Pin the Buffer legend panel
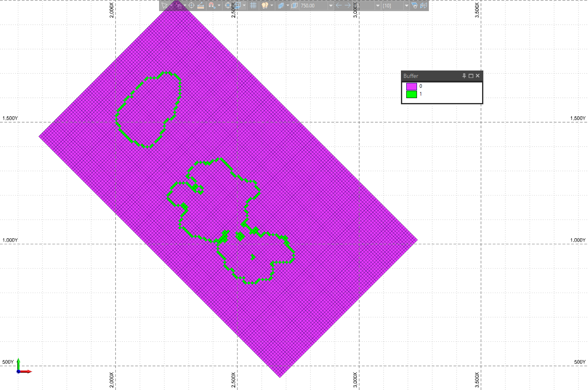Viewport: 588px width, 390px height. tap(464, 76)
